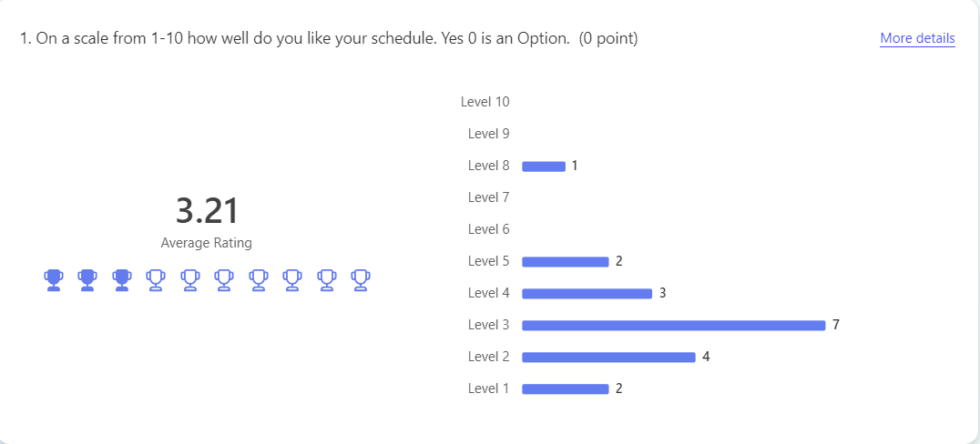This screenshot has width=980, height=444.
Task: Click the sixth trophy icon
Action: click(224, 279)
